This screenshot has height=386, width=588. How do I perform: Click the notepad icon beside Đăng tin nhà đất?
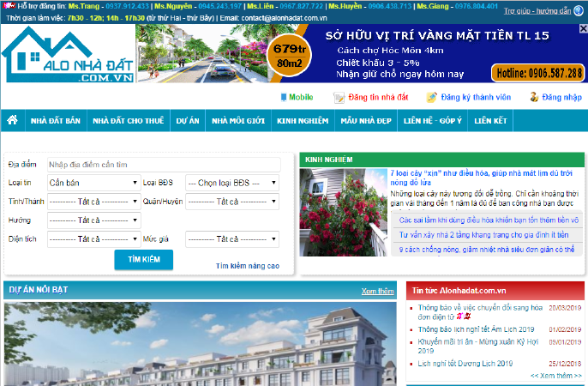click(339, 98)
